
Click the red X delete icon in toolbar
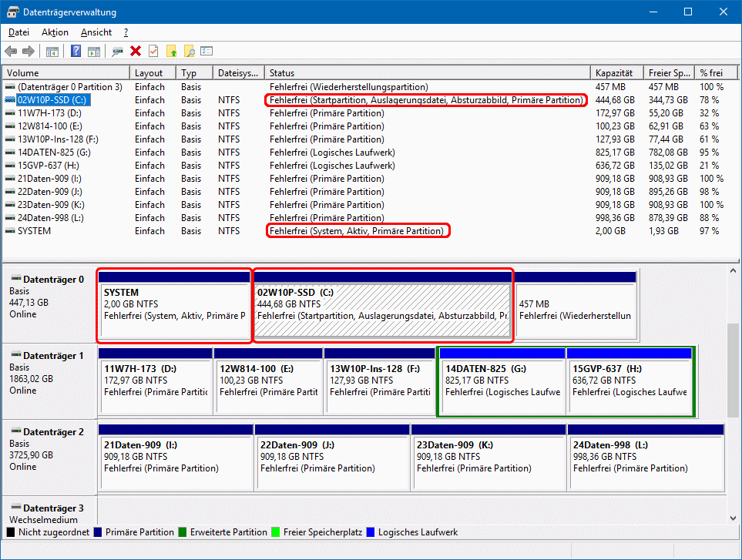[136, 52]
